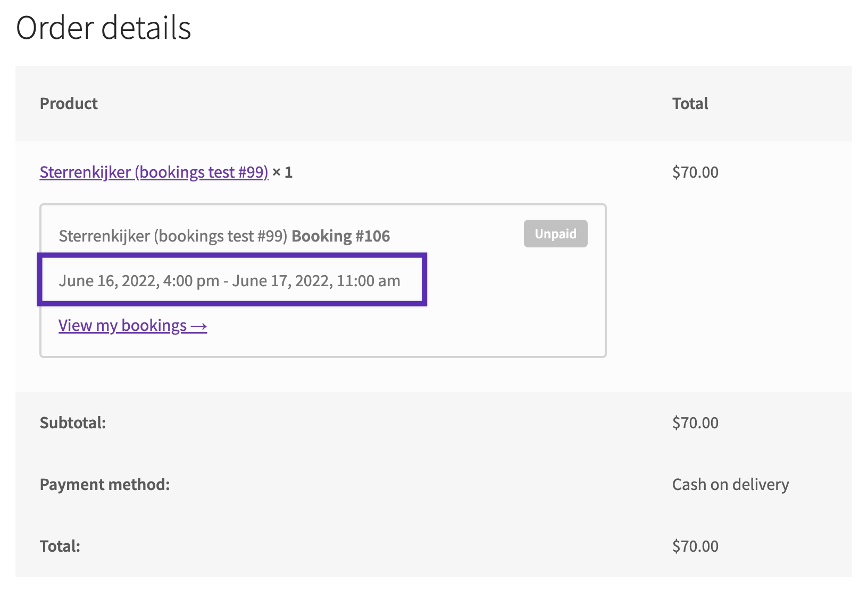868x598 pixels.
Task: Select the Total column header
Action: pos(690,103)
